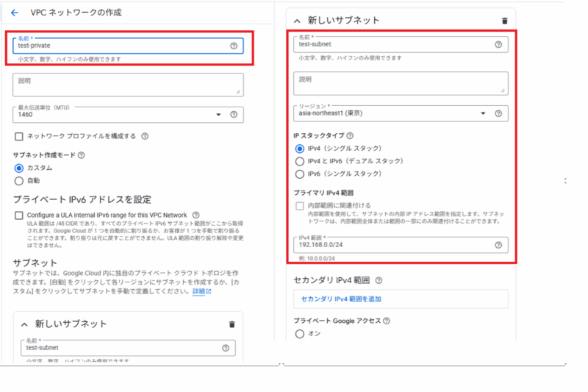Open the リージョン asia-northeast1 dropdown
This screenshot has height=392, width=588.
pos(483,113)
